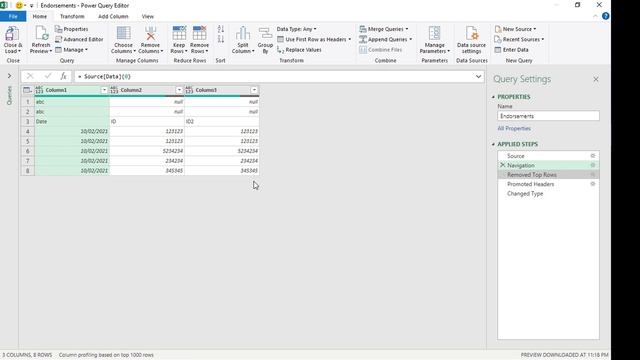Collapse the APPLIED STEPS section
The image size is (640, 360).
click(x=493, y=144)
